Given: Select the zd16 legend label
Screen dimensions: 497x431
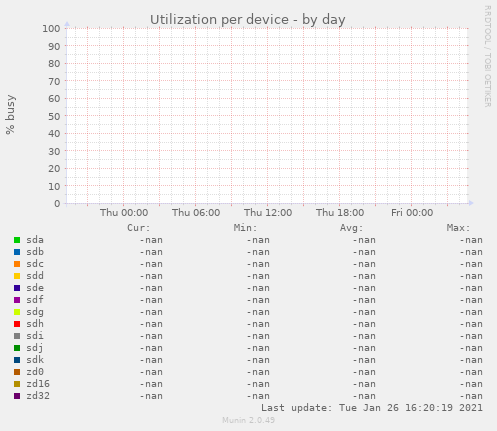Looking at the screenshot, I should [x=38, y=384].
